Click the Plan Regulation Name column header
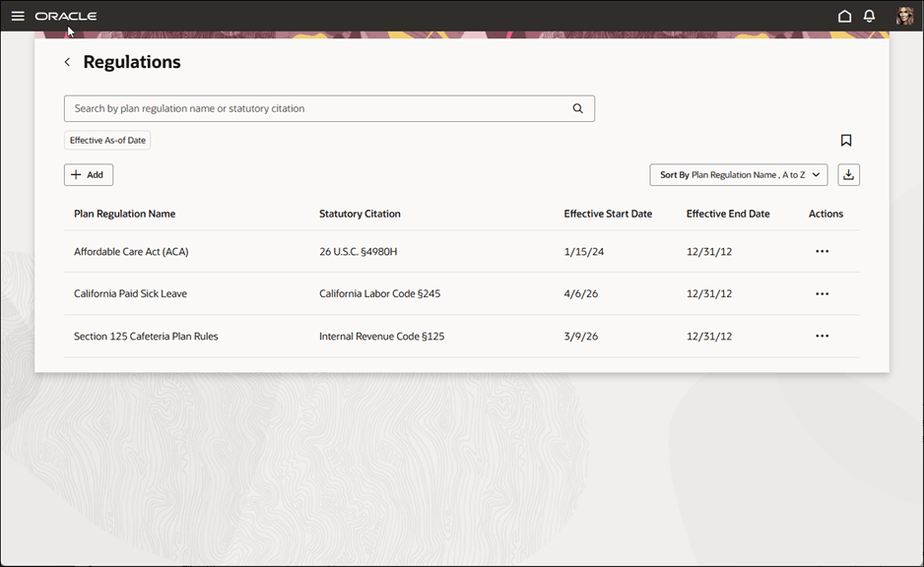Screen dimensions: 924x567 click(x=124, y=214)
